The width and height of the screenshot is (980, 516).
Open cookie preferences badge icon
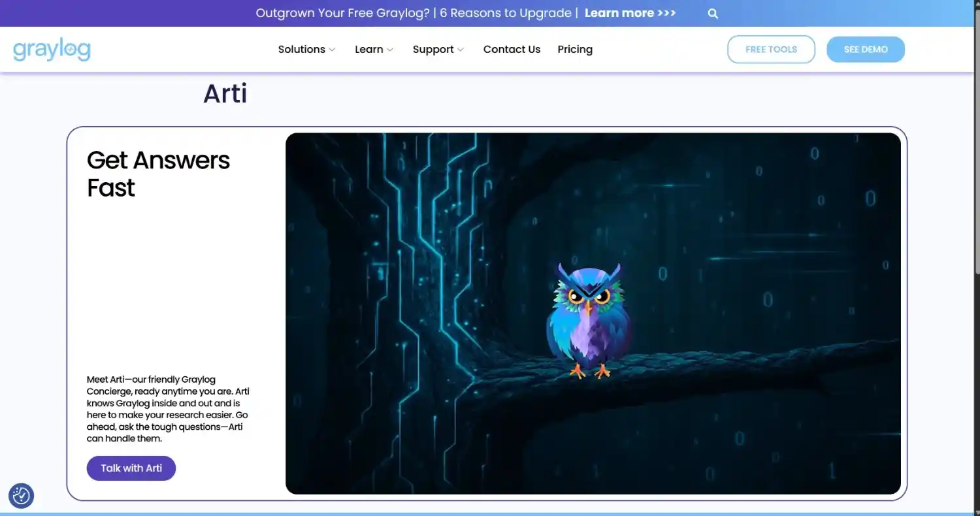click(21, 496)
